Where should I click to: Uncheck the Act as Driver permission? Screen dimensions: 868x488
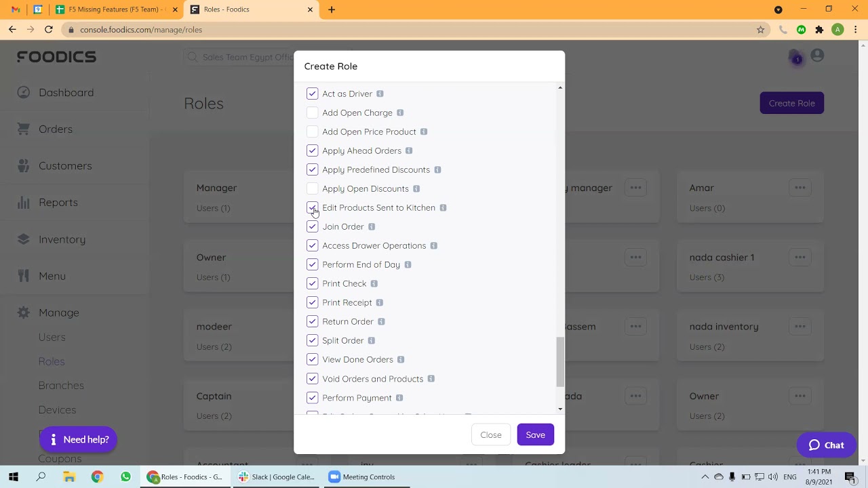pos(312,94)
